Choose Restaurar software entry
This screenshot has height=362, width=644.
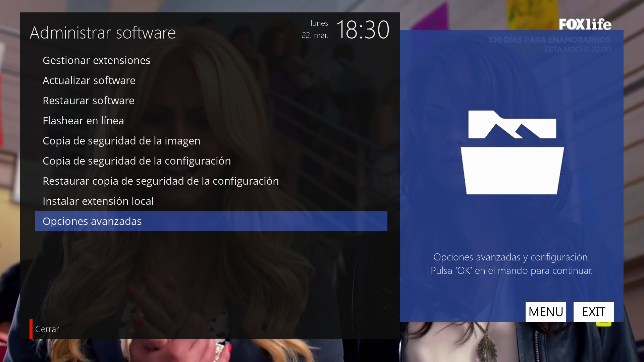(x=89, y=101)
